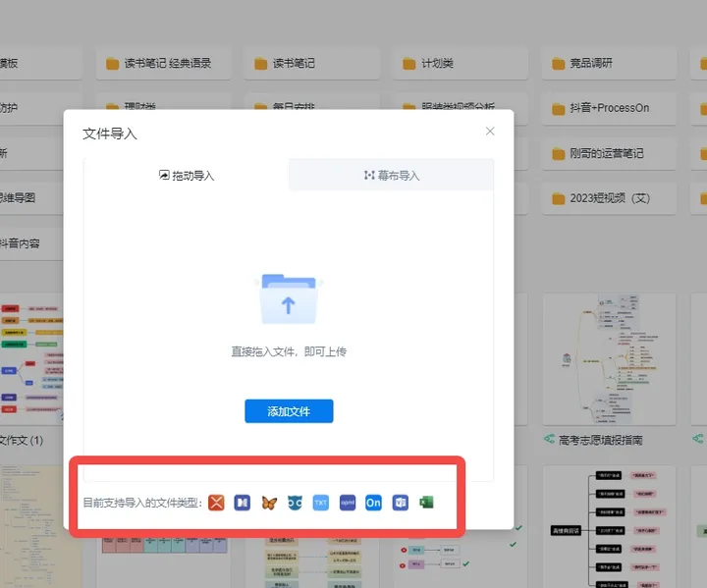Click the upload folder icon in the drop area

[289, 298]
